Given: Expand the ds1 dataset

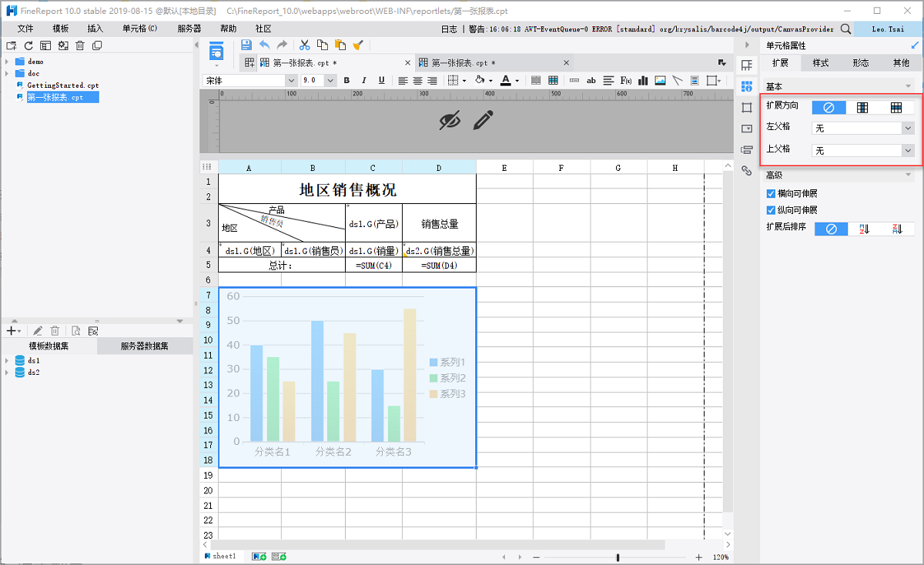Looking at the screenshot, I should [7, 360].
